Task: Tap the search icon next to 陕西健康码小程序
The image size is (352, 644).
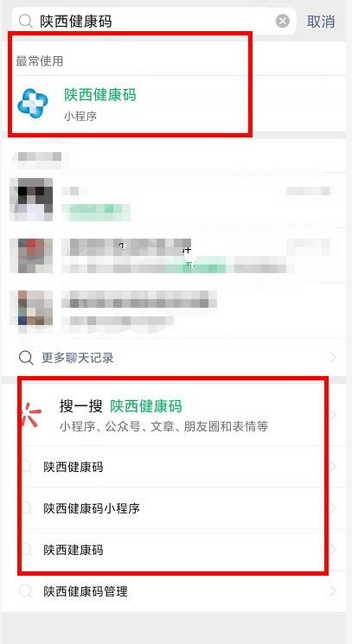Action: [x=27, y=508]
